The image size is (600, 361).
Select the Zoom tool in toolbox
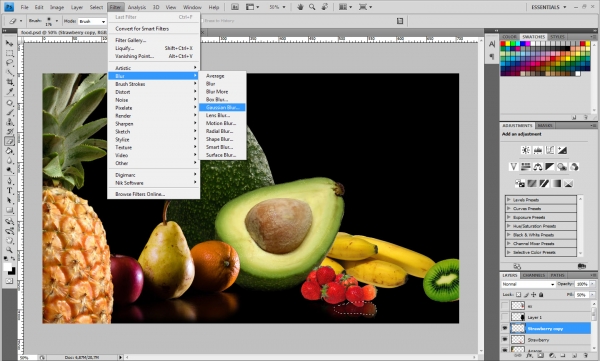pos(9,250)
